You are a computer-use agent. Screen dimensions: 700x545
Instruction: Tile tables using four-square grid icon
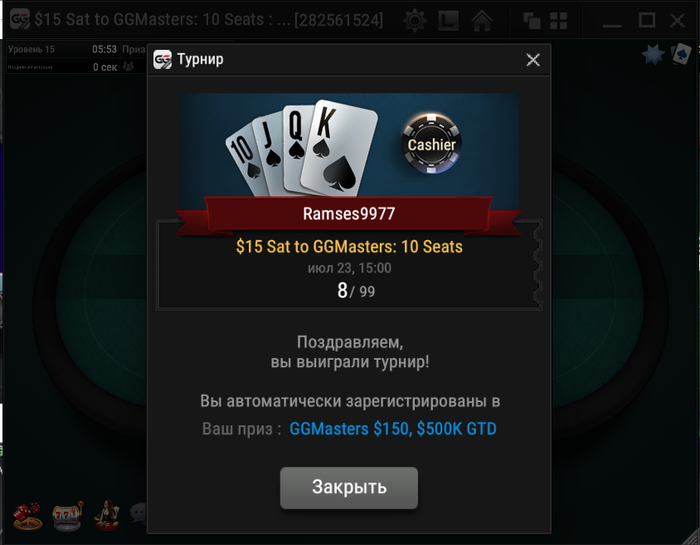point(558,21)
